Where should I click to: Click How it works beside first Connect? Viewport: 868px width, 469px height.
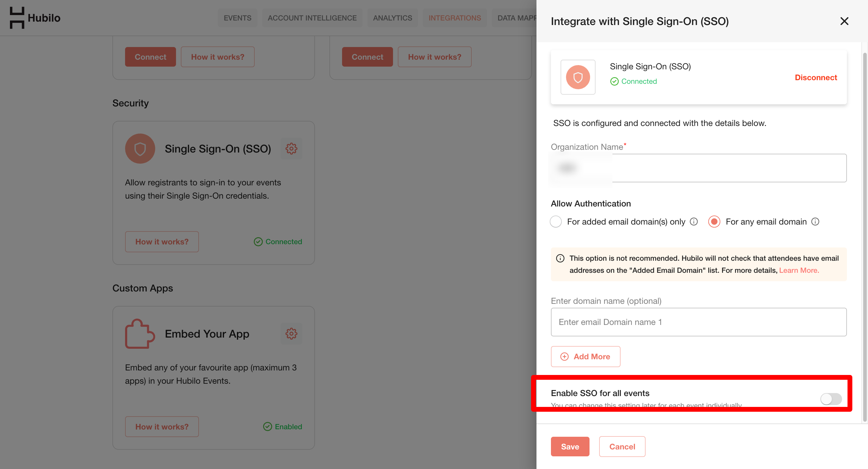pyautogui.click(x=217, y=57)
